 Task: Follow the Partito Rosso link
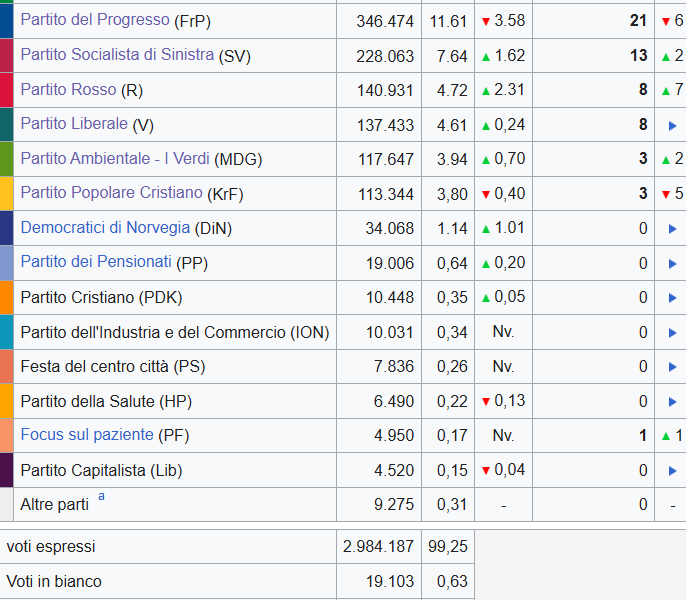(68, 90)
